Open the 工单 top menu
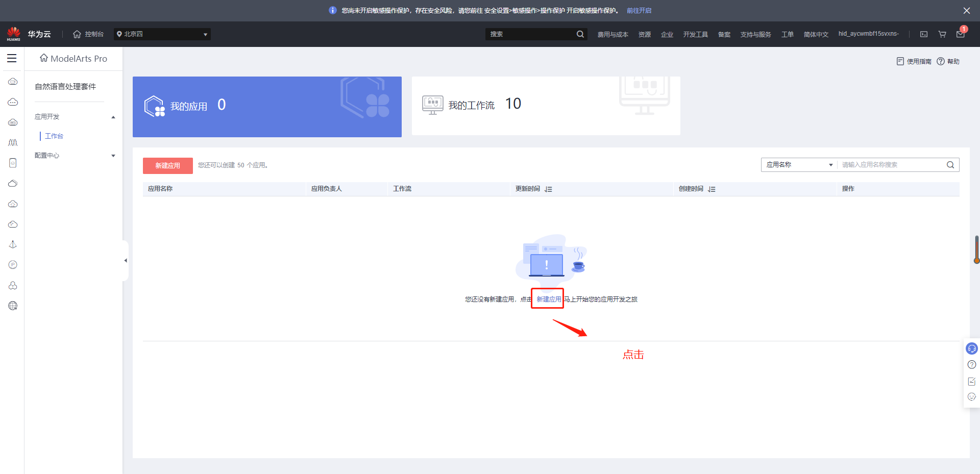The height and width of the screenshot is (474, 980). point(788,34)
